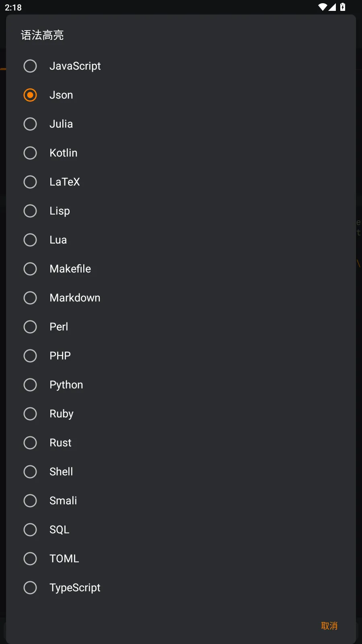Choose the TypeScript option
Screen dimensions: 362x644
point(30,588)
